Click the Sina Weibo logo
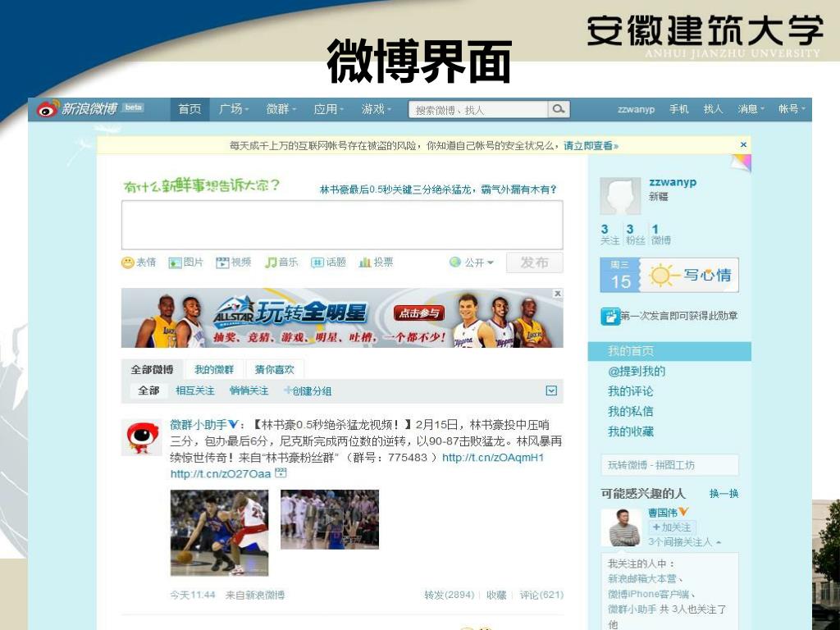This screenshot has width=840, height=630. coord(77,109)
